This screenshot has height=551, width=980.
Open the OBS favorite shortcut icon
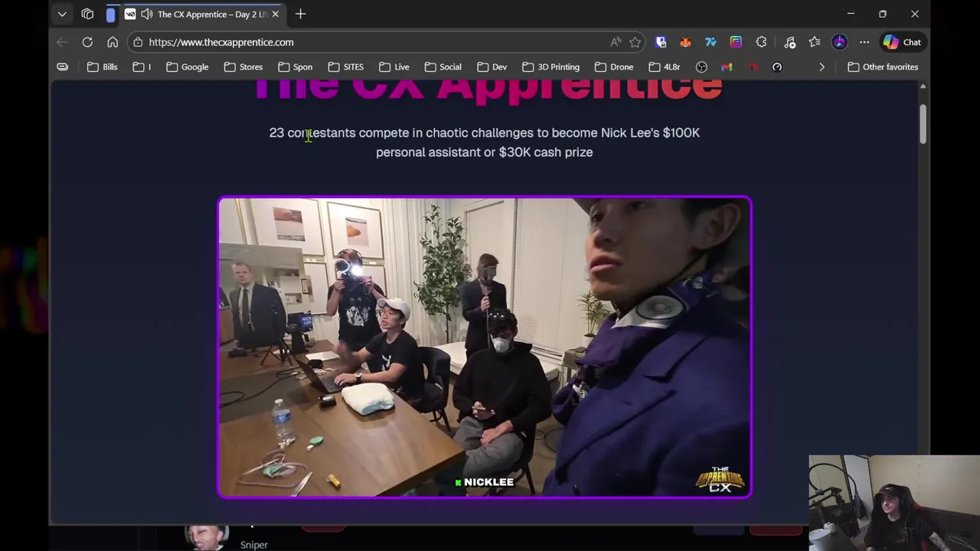701,67
